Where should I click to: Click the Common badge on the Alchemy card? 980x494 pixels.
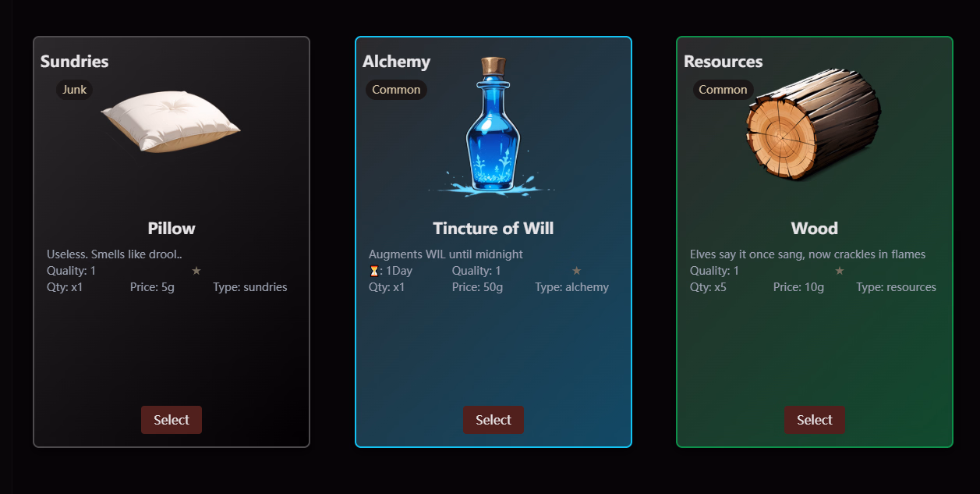(x=396, y=90)
